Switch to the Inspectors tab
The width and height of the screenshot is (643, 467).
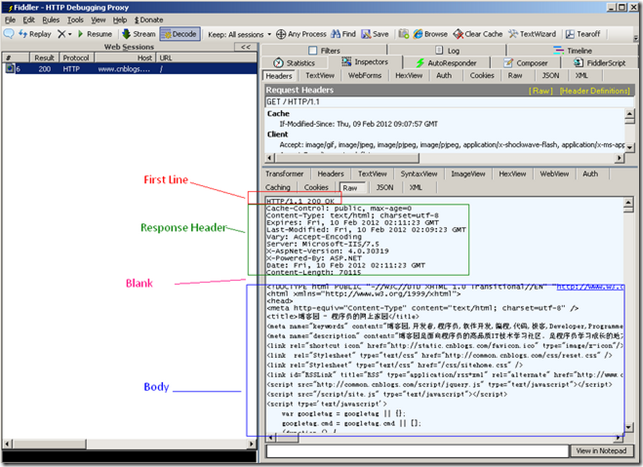point(365,62)
